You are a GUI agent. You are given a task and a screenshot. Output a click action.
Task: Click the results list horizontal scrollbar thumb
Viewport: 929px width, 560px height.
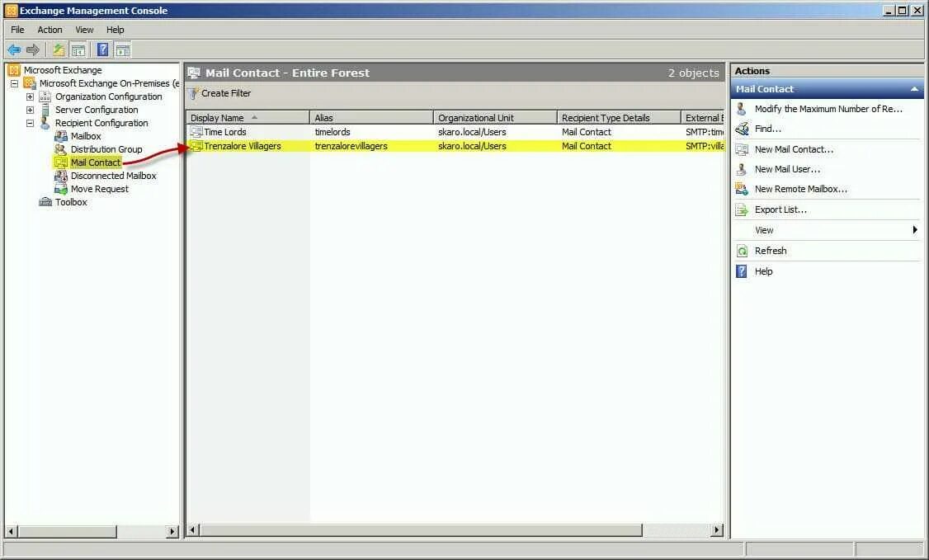point(422,529)
